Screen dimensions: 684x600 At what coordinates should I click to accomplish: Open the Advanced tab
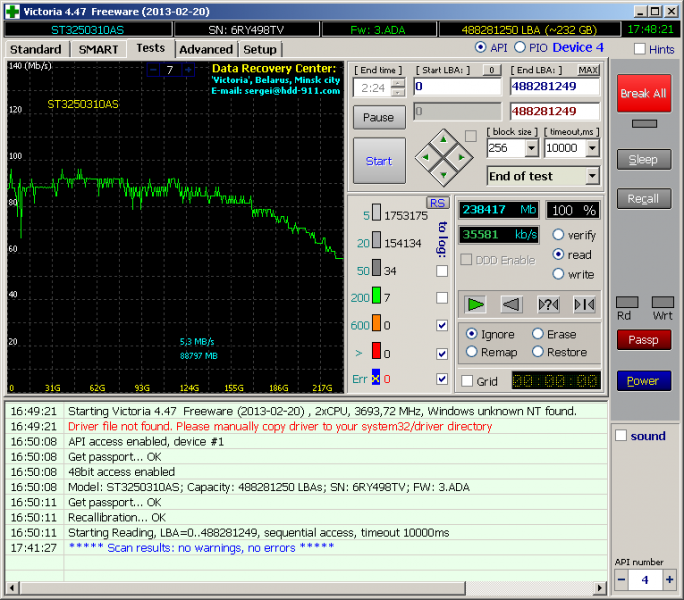coord(206,49)
